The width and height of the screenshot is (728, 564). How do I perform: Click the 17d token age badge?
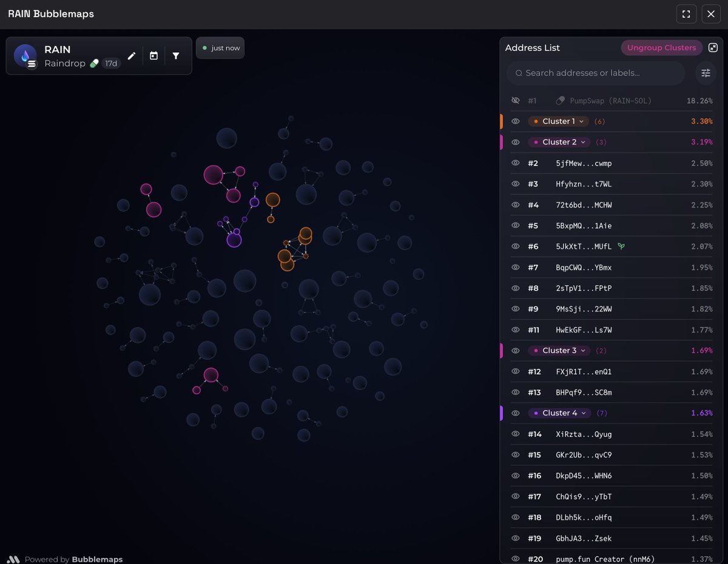(x=111, y=63)
